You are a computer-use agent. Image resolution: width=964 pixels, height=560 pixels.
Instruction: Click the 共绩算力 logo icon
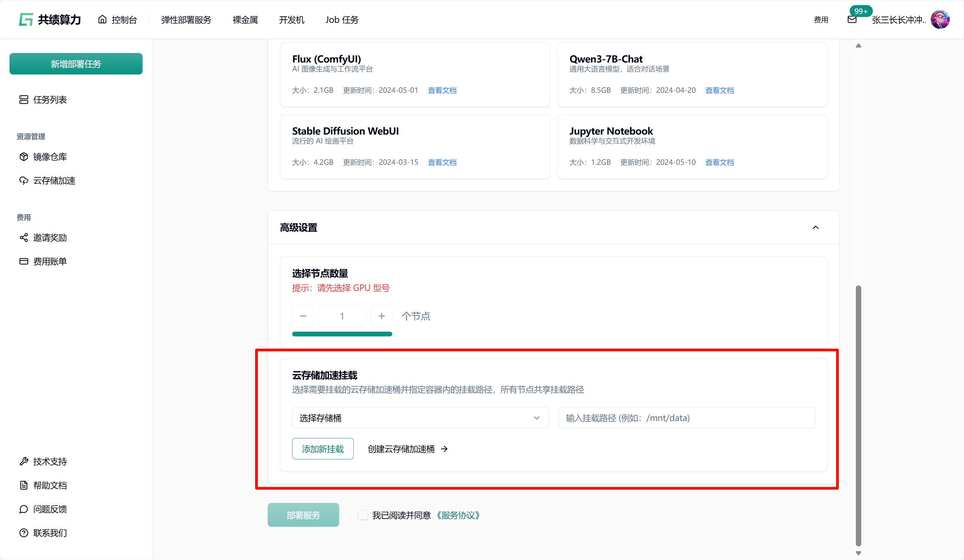pyautogui.click(x=26, y=19)
